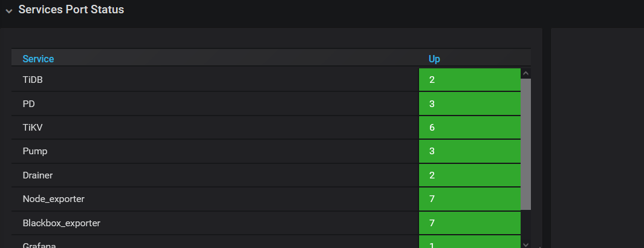Click the scrollbar down arrow in table
Viewport: 644px width, 248px height.
click(x=525, y=244)
